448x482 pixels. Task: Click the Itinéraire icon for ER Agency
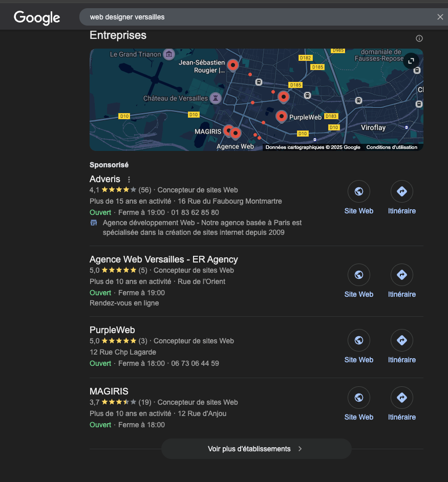(402, 275)
